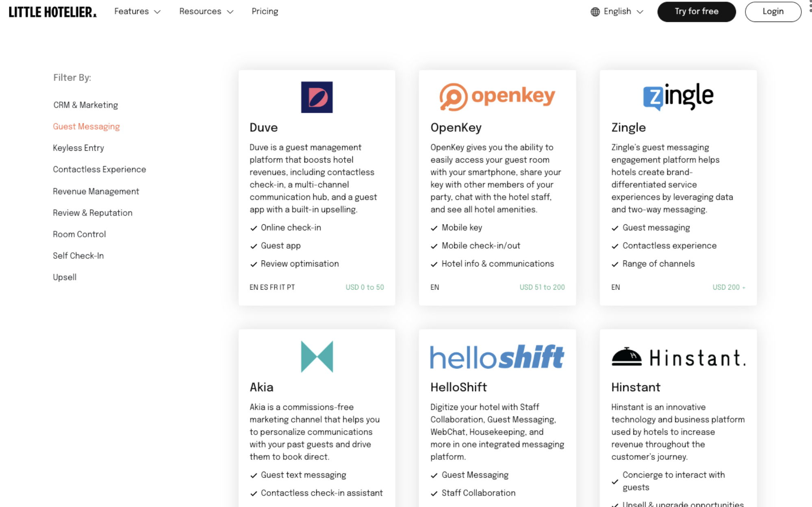Click the Zingle logo
Viewport: 812px width, 507px height.
pos(678,97)
